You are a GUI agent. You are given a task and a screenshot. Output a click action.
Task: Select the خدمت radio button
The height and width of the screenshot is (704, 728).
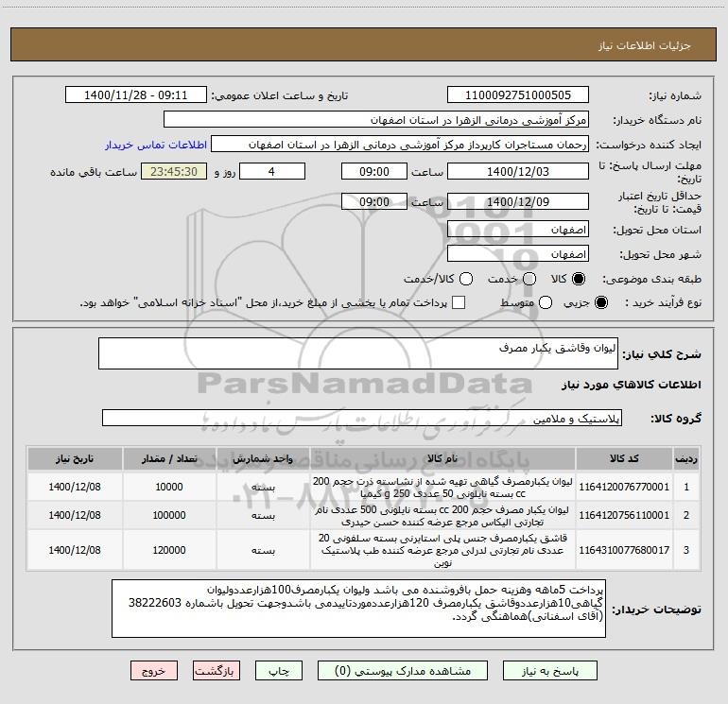[529, 279]
